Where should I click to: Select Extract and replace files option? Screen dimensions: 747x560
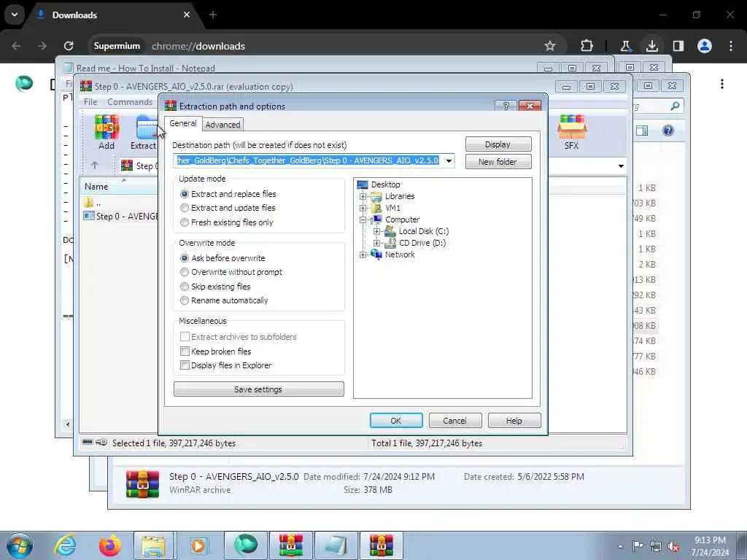click(x=228, y=194)
